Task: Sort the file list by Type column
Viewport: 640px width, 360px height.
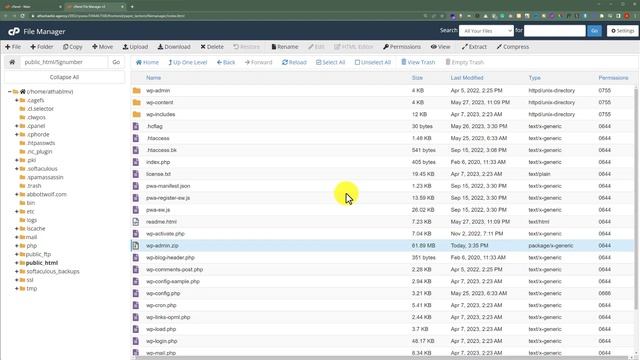Action: [534, 78]
